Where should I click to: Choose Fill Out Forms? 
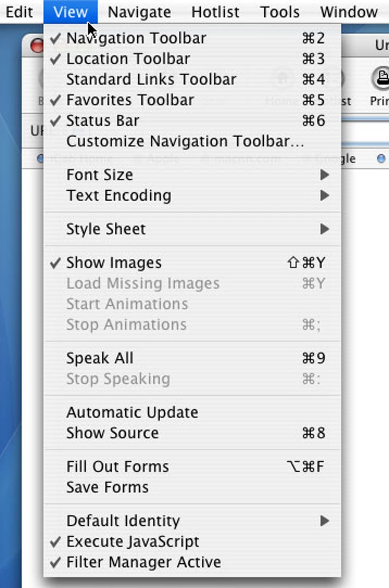coord(192,467)
